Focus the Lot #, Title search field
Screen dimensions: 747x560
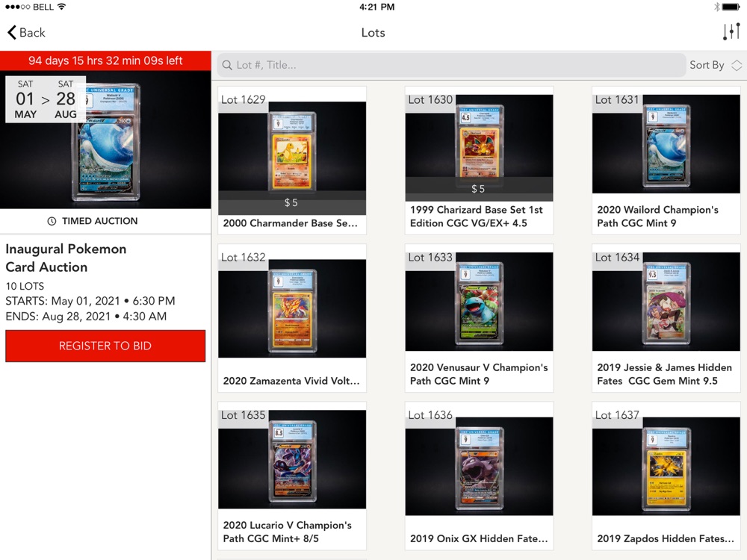tap(450, 65)
